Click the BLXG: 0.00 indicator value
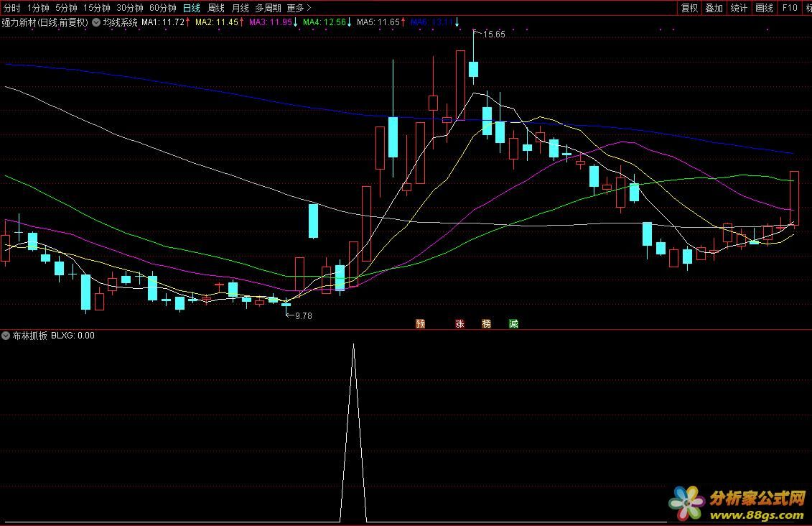Screen dimensions: 812x526 [73, 336]
